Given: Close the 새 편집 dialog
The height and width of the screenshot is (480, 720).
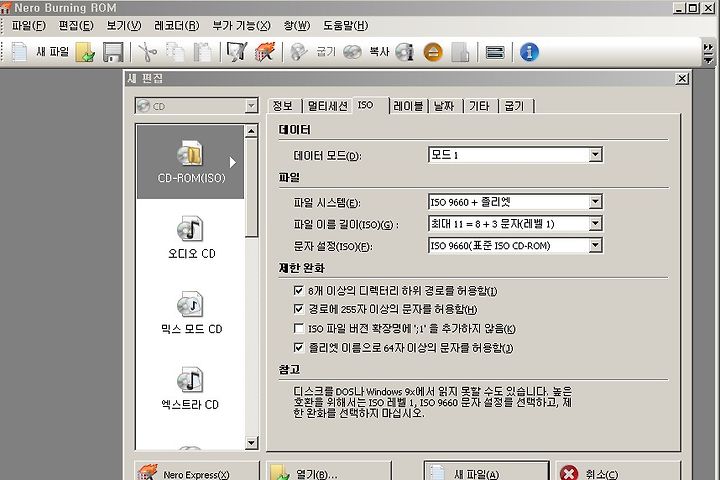Looking at the screenshot, I should pos(682,79).
